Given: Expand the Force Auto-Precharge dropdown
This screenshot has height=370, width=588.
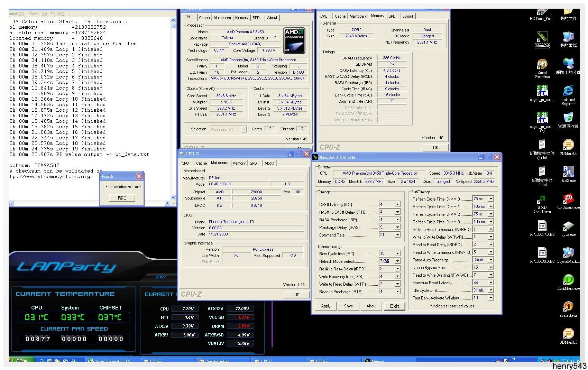Looking at the screenshot, I should [x=491, y=260].
